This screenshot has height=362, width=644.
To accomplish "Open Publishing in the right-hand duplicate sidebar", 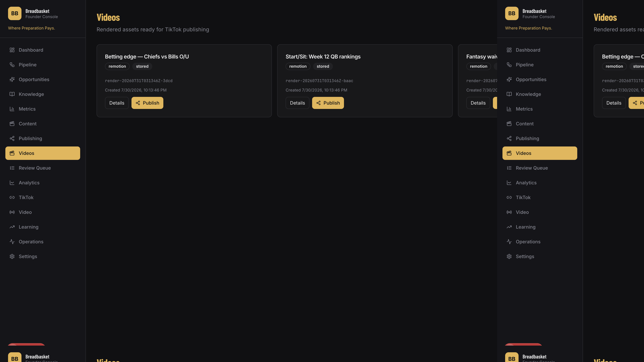I will pyautogui.click(x=540, y=138).
